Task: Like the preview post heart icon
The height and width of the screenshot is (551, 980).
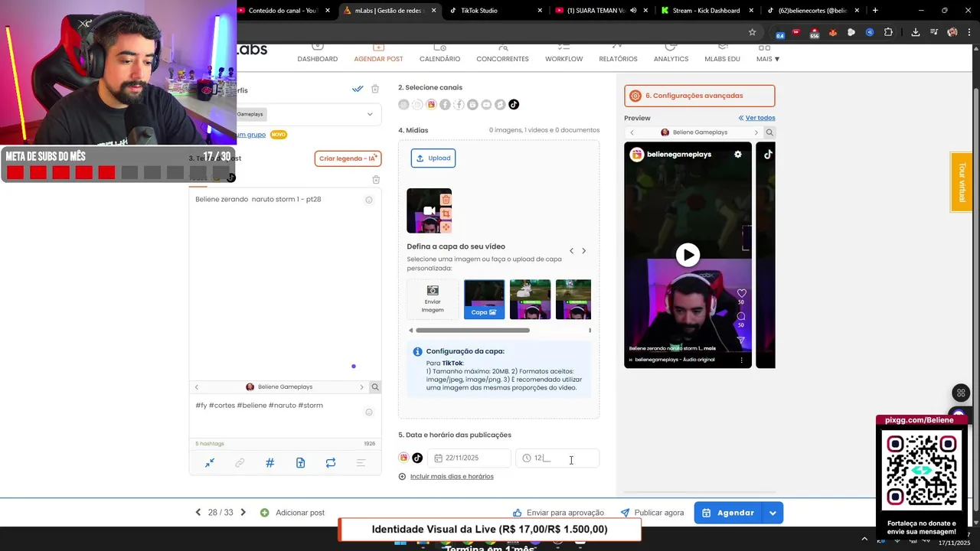Action: pos(741,293)
